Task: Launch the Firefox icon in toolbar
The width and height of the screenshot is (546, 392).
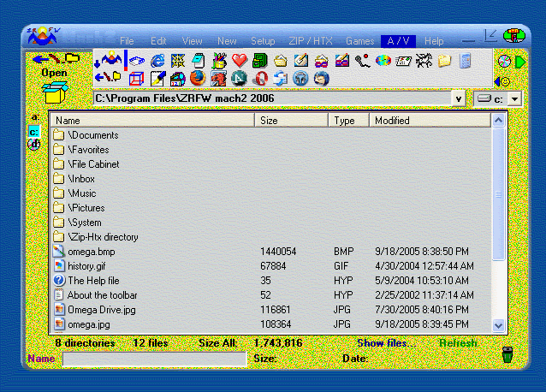Action: (x=199, y=79)
